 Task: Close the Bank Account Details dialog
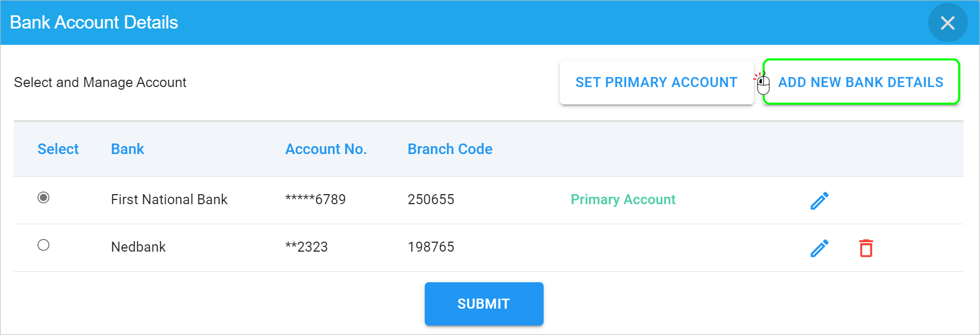coord(948,23)
